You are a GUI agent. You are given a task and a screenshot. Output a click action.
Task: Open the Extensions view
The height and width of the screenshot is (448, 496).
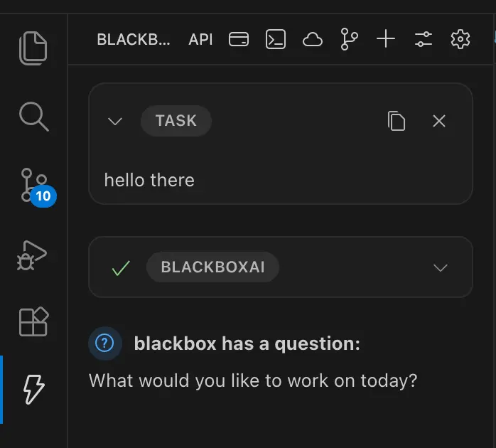(34, 321)
